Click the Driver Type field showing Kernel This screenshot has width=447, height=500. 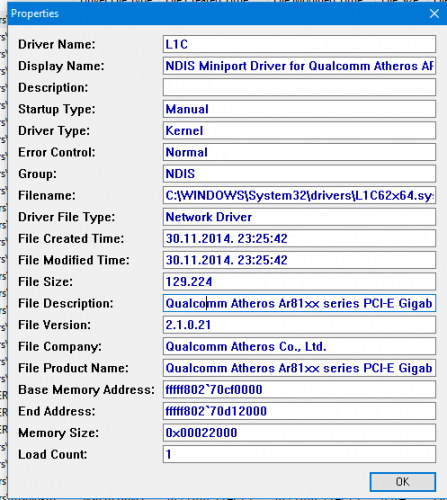[x=299, y=131]
